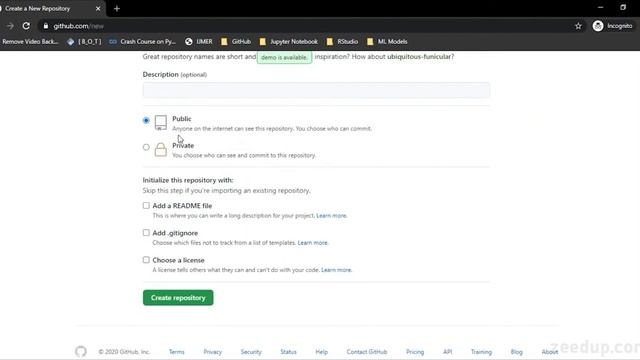Open Learn more link for .gitignore
Viewport: 640px width, 360px height.
click(x=313, y=243)
